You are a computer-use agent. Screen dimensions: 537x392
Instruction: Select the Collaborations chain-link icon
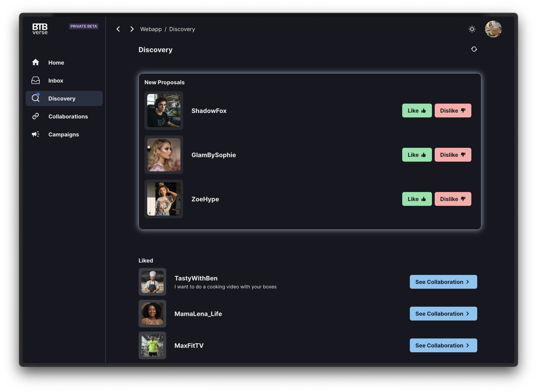[x=36, y=116]
